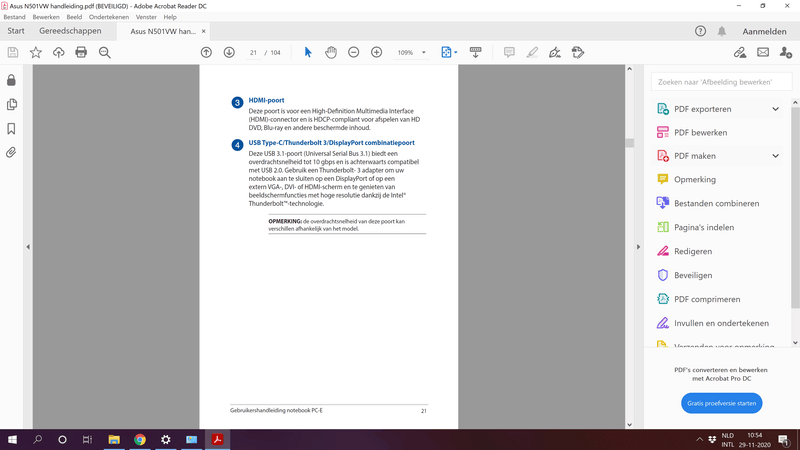Zoom out with minus button
The image size is (800, 450).
point(354,53)
